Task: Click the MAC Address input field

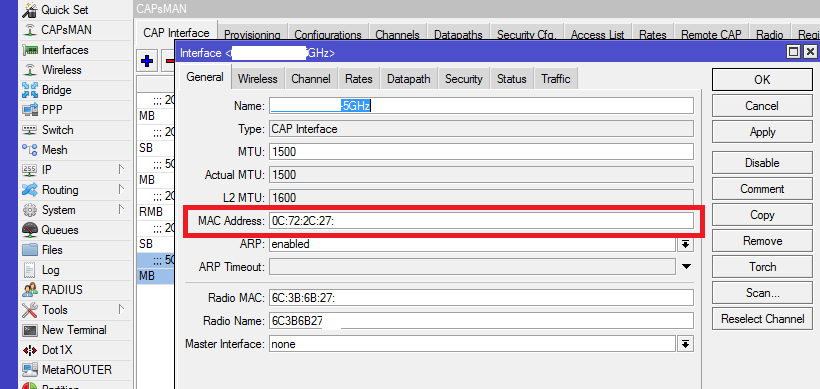Action: tap(481, 221)
